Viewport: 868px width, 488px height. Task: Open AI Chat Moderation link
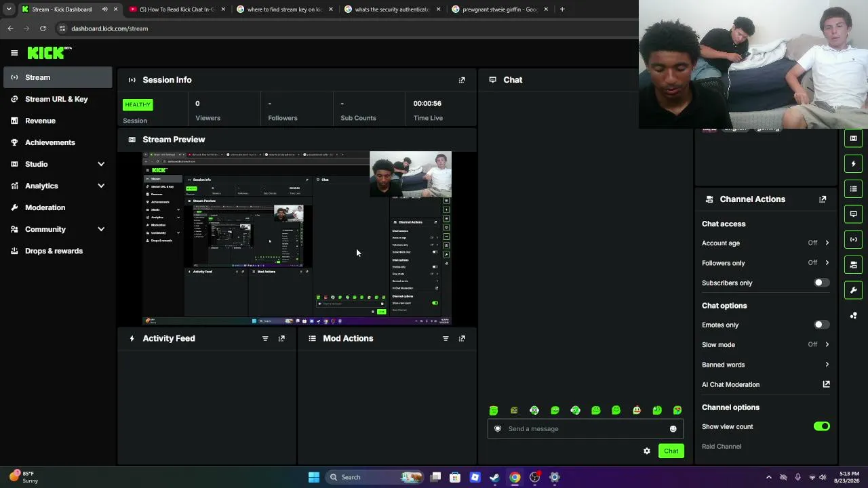pyautogui.click(x=766, y=384)
